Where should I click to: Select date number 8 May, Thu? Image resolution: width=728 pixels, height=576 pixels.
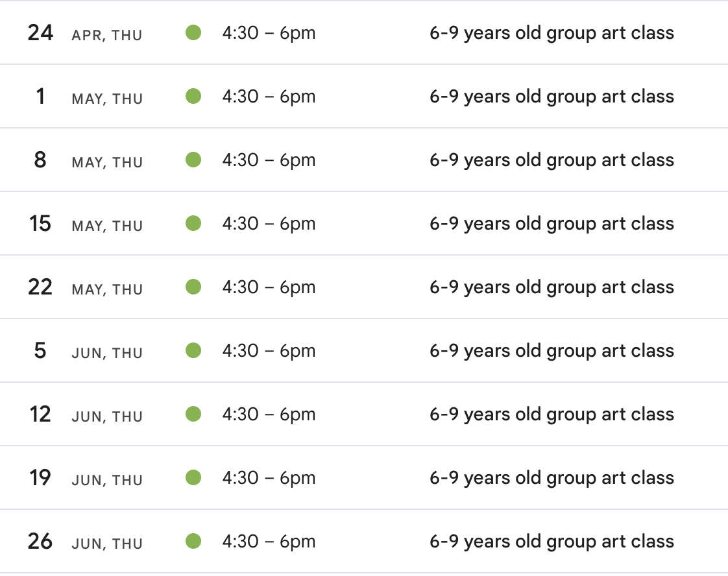40,160
